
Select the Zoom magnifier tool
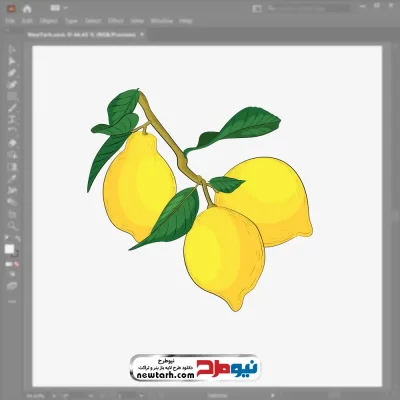point(12,226)
